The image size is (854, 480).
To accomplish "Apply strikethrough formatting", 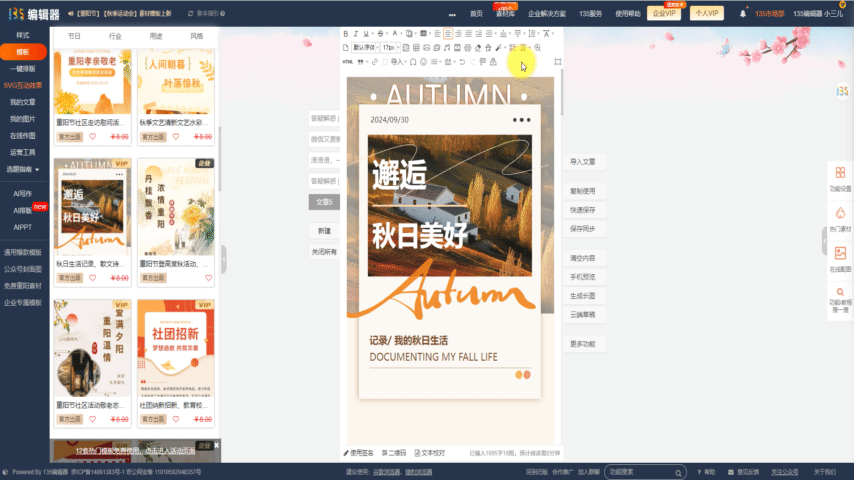I will [x=381, y=34].
